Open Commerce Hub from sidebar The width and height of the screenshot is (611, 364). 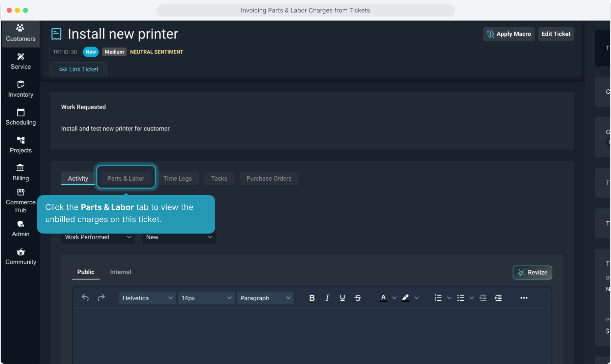tap(21, 201)
